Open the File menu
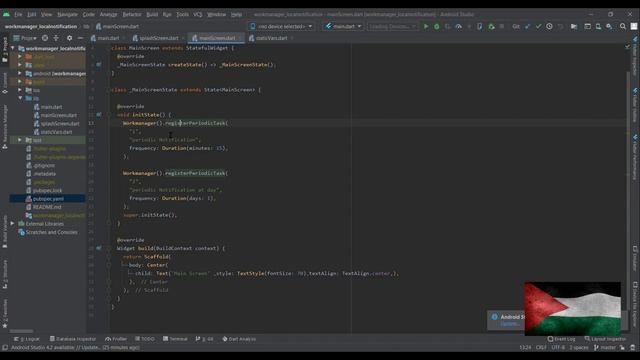640x360 pixels. tap(18, 14)
